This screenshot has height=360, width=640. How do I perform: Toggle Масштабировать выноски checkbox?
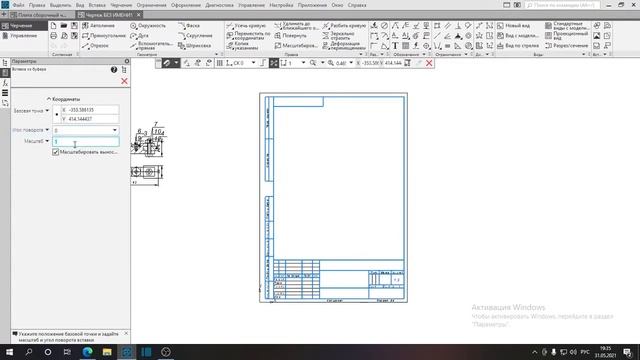tap(56, 152)
